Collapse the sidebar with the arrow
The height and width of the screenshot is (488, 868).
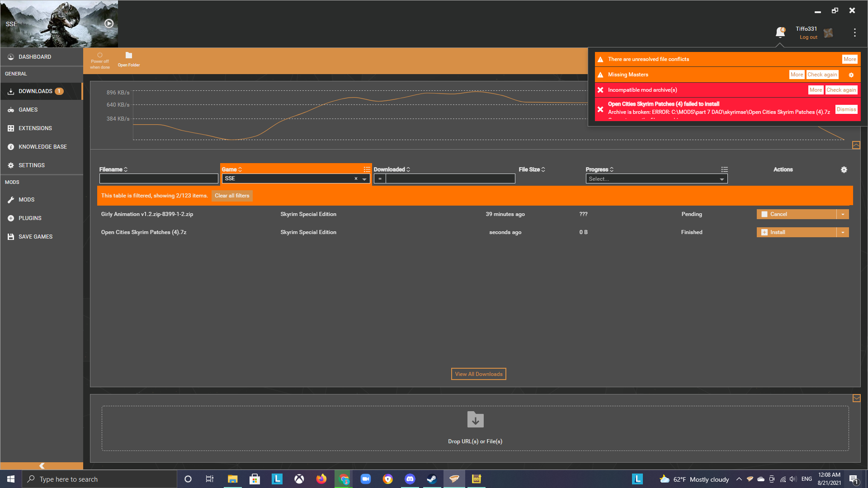pyautogui.click(x=42, y=466)
